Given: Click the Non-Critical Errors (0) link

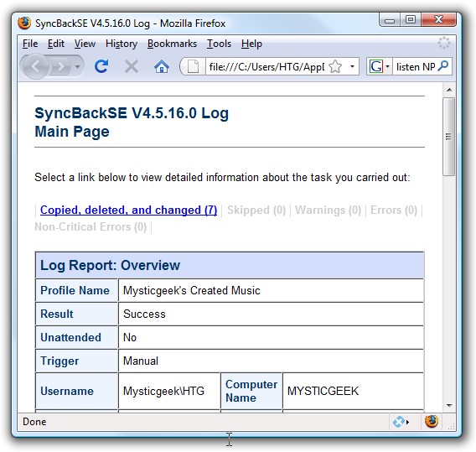Looking at the screenshot, I should click(91, 226).
